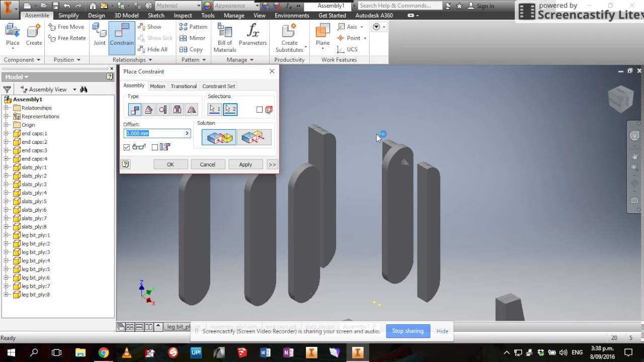Screen dimensions: 644x362
Task: Open Chrome from the taskbar
Action: pyautogui.click(x=104, y=352)
